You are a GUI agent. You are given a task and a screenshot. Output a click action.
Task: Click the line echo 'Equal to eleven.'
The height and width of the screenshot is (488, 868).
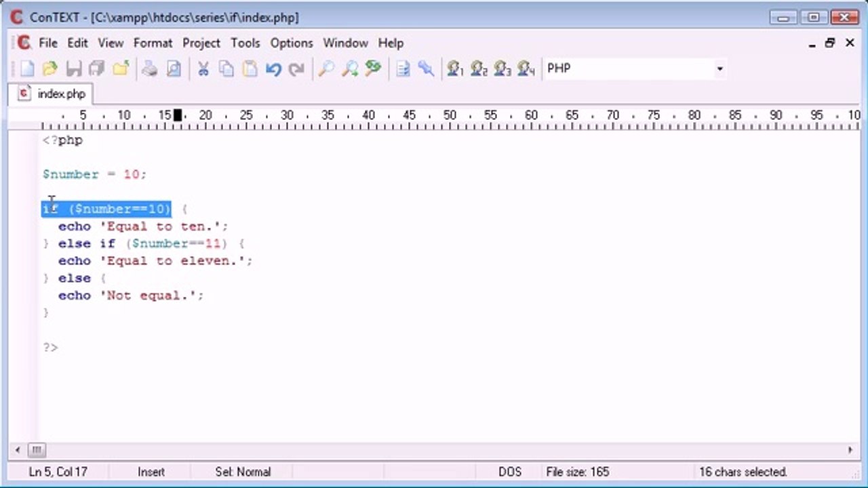point(155,261)
